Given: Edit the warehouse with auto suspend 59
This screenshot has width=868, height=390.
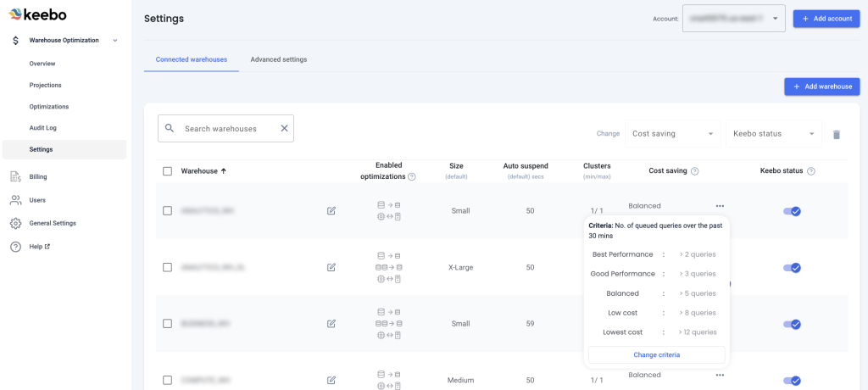Looking at the screenshot, I should (331, 324).
